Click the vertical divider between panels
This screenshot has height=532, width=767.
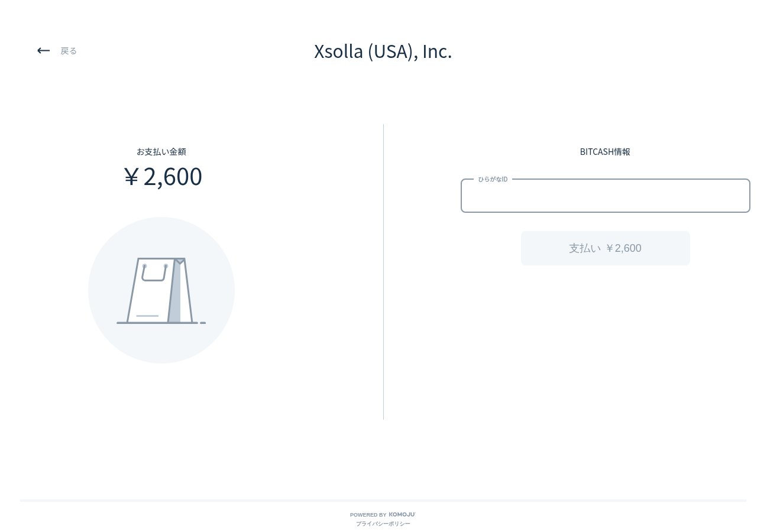[383, 272]
